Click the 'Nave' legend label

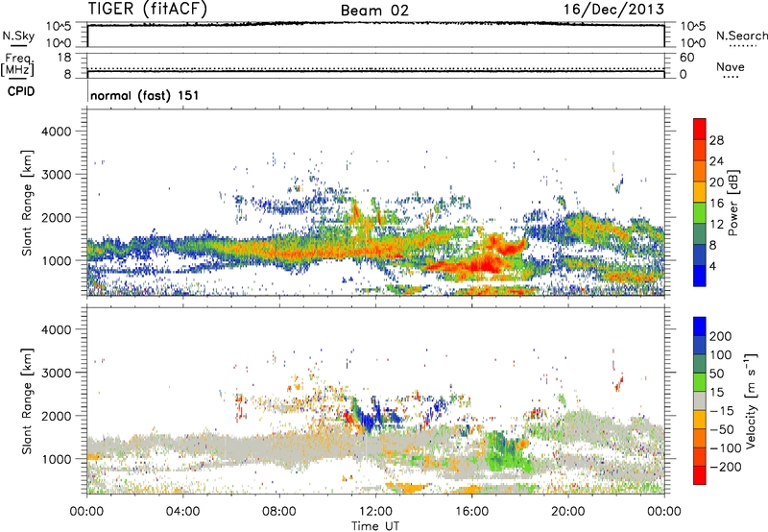coord(730,66)
